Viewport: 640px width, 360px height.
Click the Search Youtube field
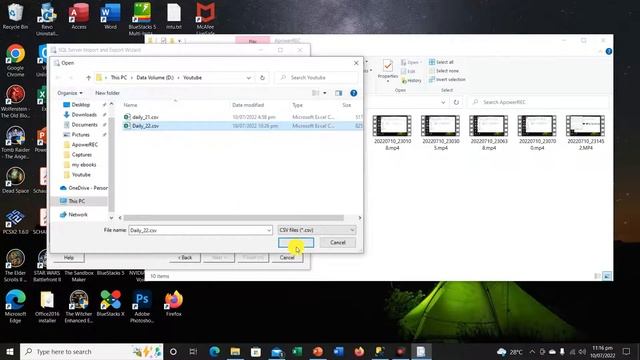(317, 78)
